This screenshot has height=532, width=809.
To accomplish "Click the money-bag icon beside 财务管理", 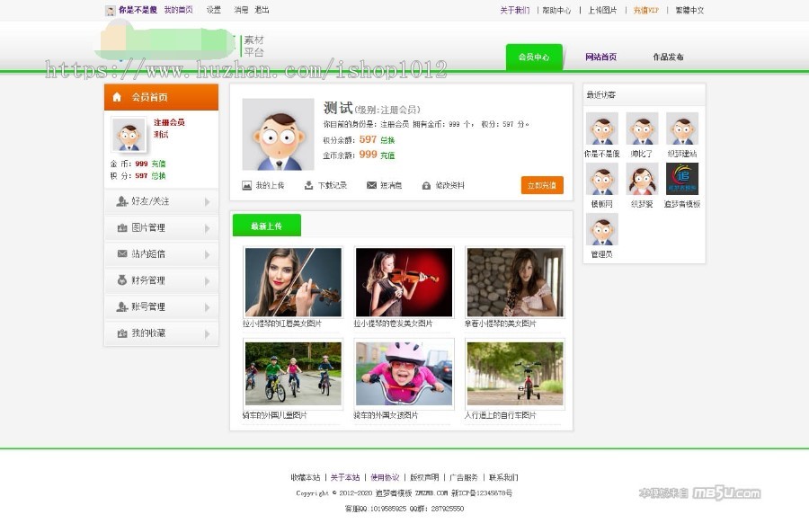I will [x=122, y=279].
